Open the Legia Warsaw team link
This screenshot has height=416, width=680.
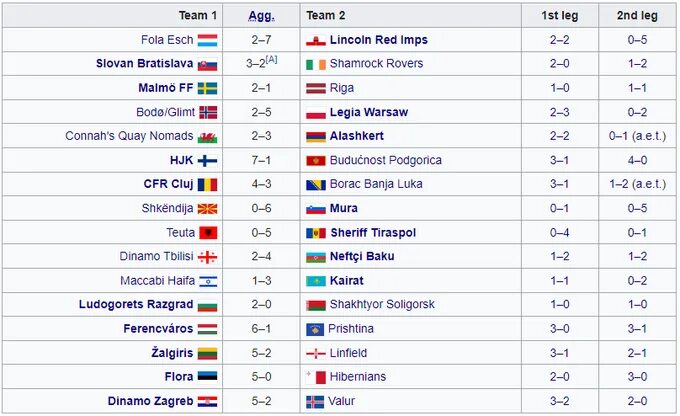click(368, 112)
